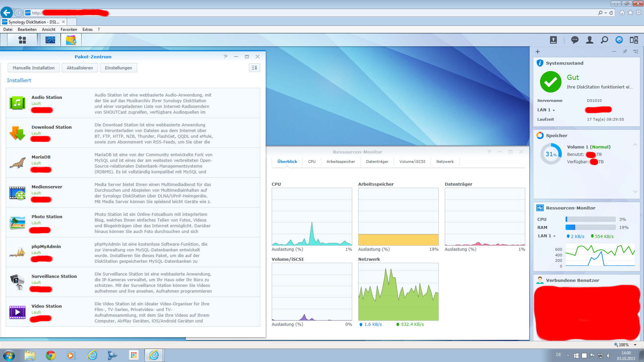Collapse Volume 1 storage chevron
The width and height of the screenshot is (644, 362).
pyautogui.click(x=635, y=145)
